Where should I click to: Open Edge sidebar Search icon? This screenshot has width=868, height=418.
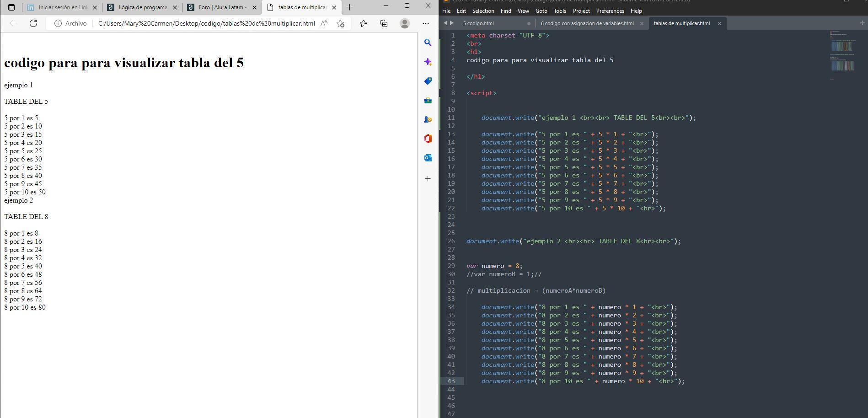(428, 43)
